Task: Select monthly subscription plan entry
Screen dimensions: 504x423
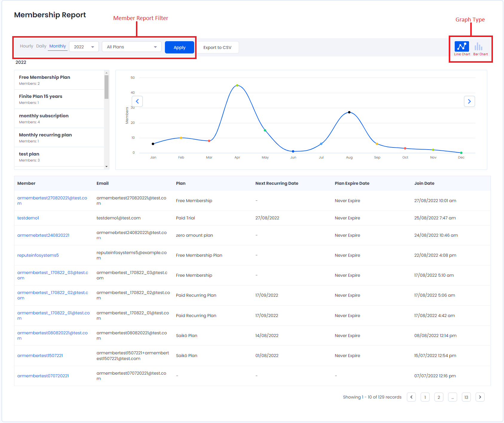Action: coord(59,119)
